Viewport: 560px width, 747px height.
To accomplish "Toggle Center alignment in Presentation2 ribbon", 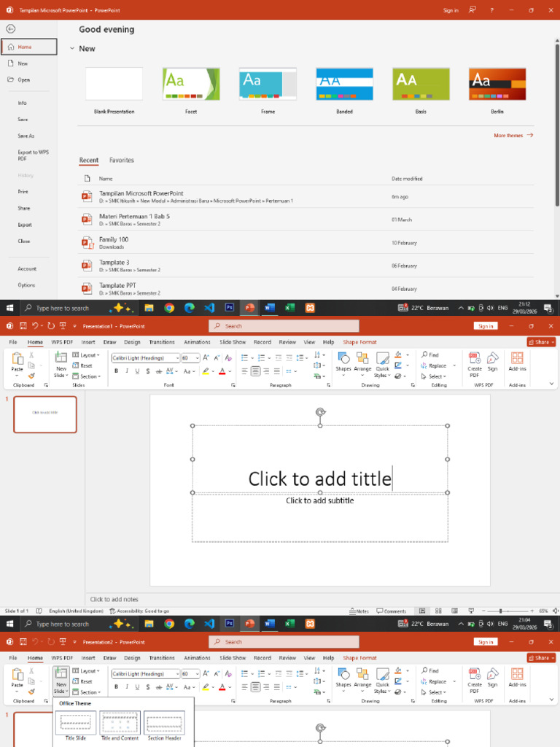I will click(x=256, y=687).
